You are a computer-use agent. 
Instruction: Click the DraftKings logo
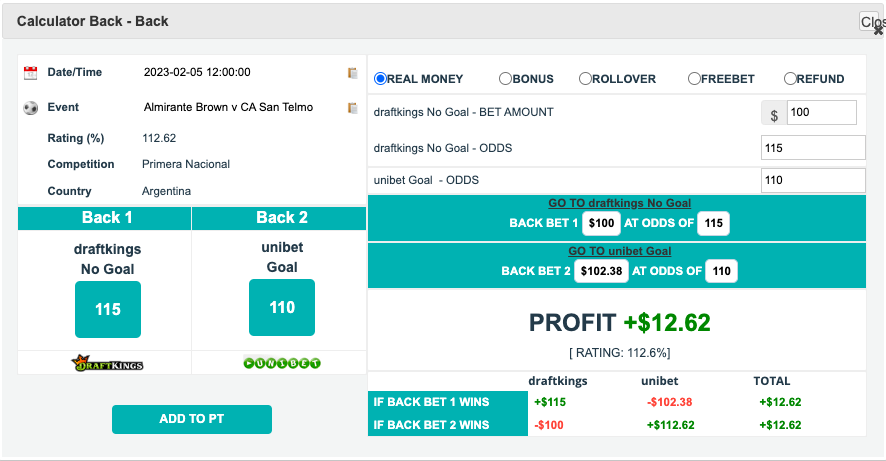(107, 363)
